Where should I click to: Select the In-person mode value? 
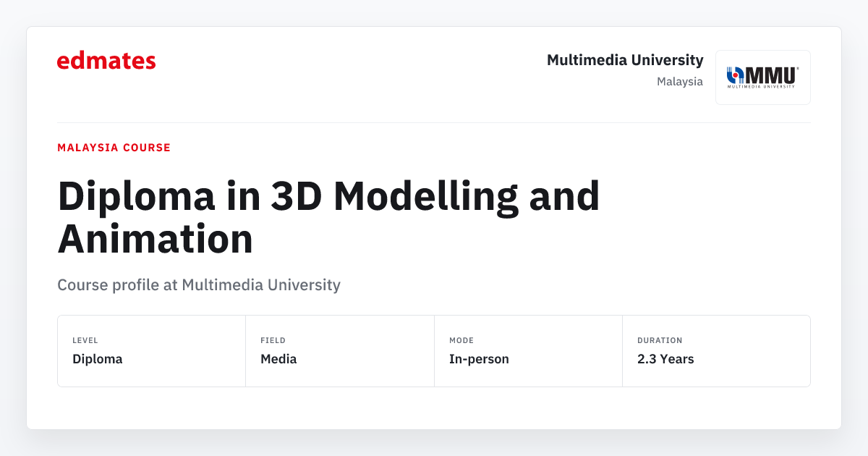[479, 359]
